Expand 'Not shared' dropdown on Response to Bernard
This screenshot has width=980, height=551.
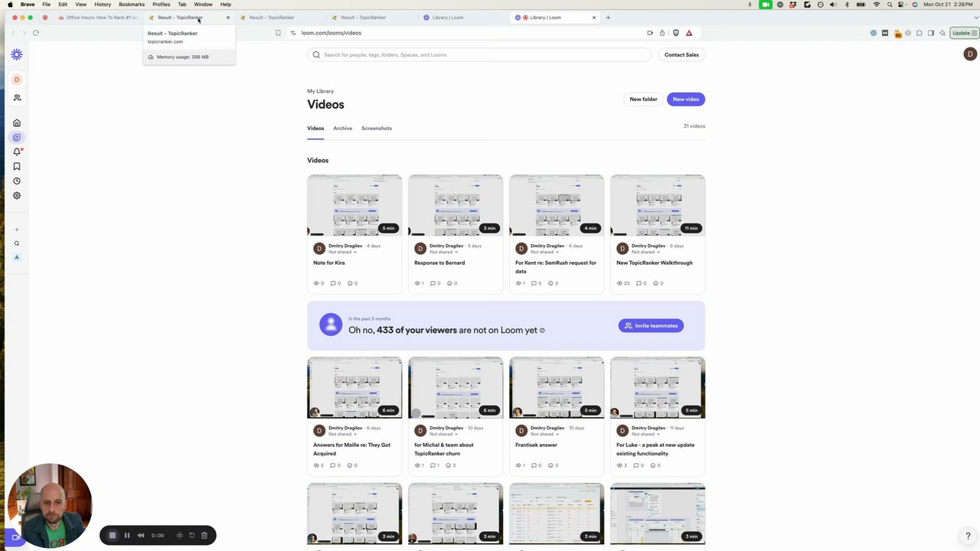[443, 252]
